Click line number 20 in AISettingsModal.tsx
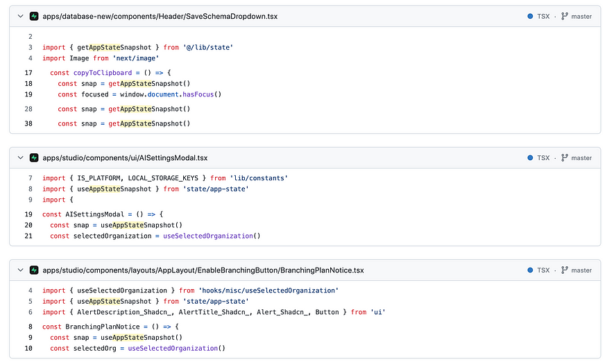This screenshot has width=607, height=364. coord(28,225)
